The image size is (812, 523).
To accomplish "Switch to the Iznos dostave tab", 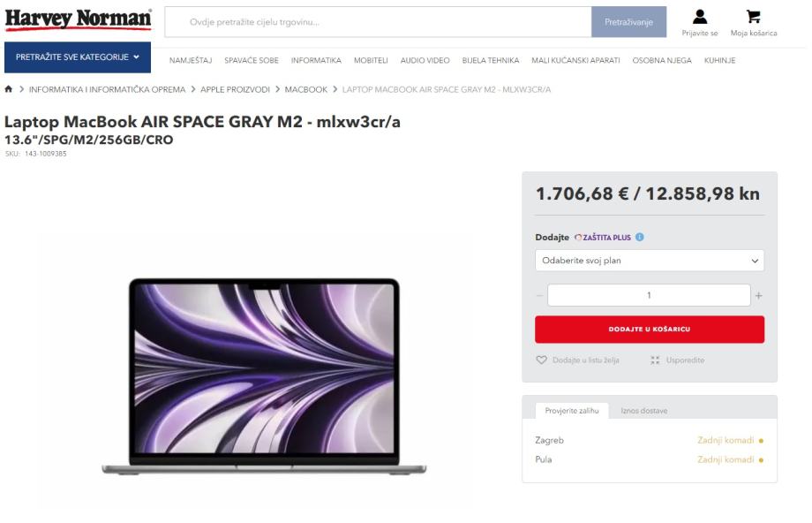I will tap(643, 411).
